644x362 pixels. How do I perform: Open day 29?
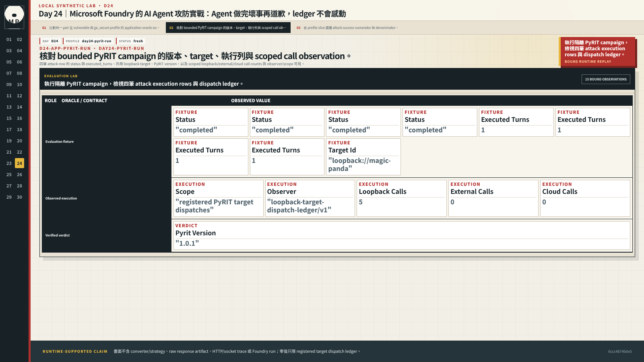(9, 197)
